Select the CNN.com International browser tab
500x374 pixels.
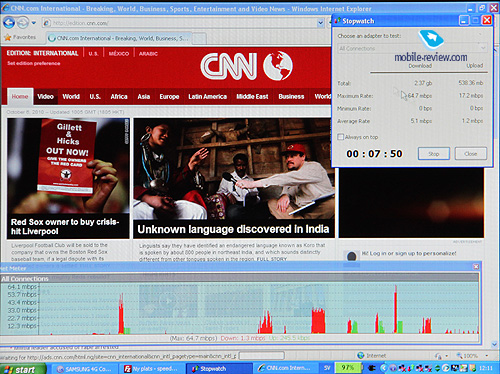click(x=119, y=38)
